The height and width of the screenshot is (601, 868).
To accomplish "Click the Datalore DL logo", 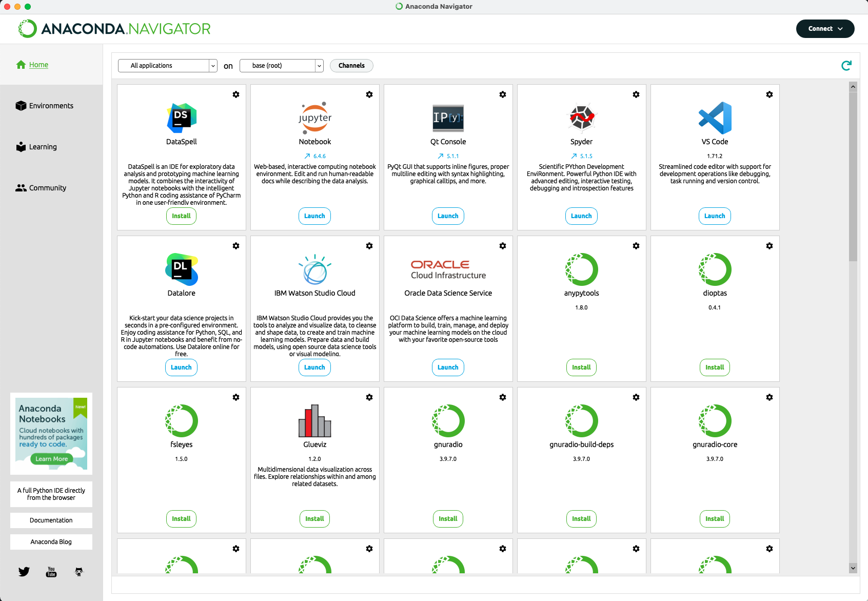I will tap(182, 269).
